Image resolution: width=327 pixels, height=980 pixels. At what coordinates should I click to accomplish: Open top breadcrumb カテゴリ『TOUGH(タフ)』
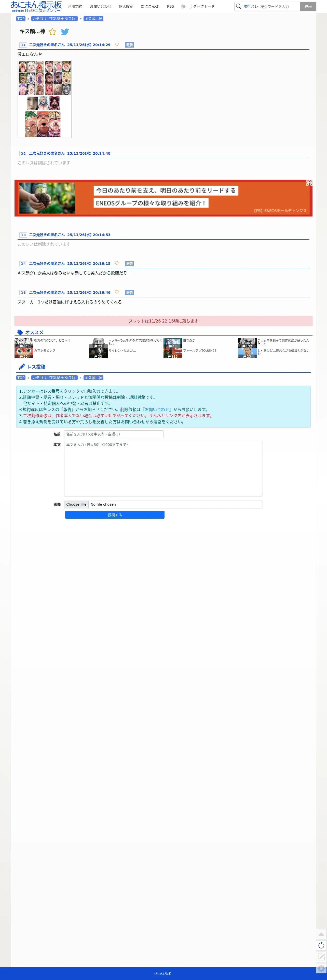(54, 19)
